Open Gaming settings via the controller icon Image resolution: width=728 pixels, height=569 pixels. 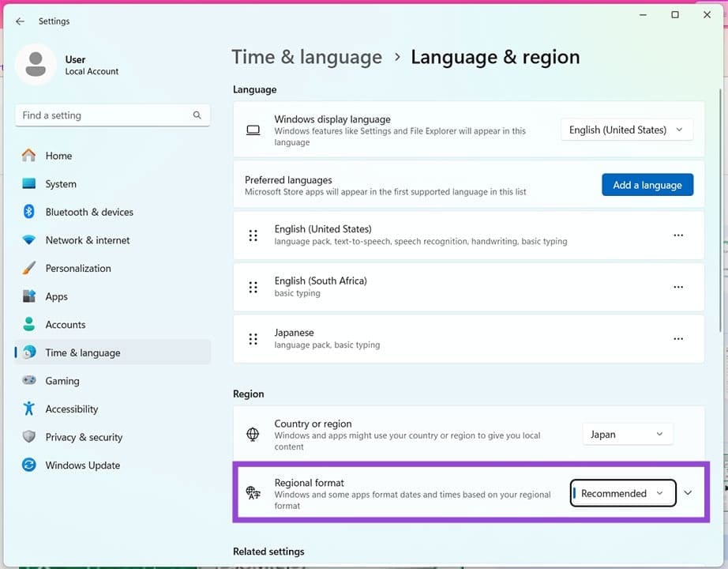coord(28,380)
